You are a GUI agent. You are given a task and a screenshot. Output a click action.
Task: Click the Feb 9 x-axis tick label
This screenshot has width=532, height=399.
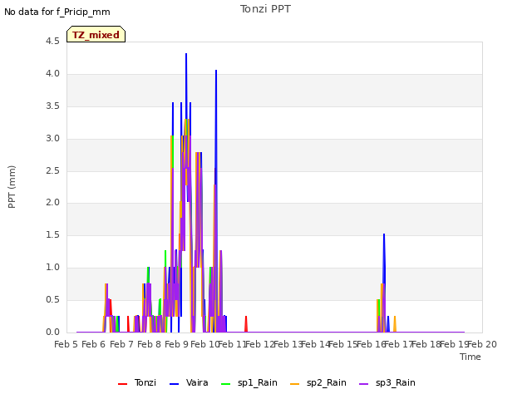pyautogui.click(x=177, y=344)
